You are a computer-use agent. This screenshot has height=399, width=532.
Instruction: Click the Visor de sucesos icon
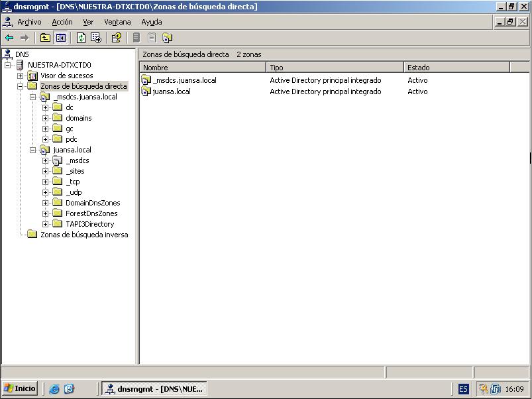(32, 76)
